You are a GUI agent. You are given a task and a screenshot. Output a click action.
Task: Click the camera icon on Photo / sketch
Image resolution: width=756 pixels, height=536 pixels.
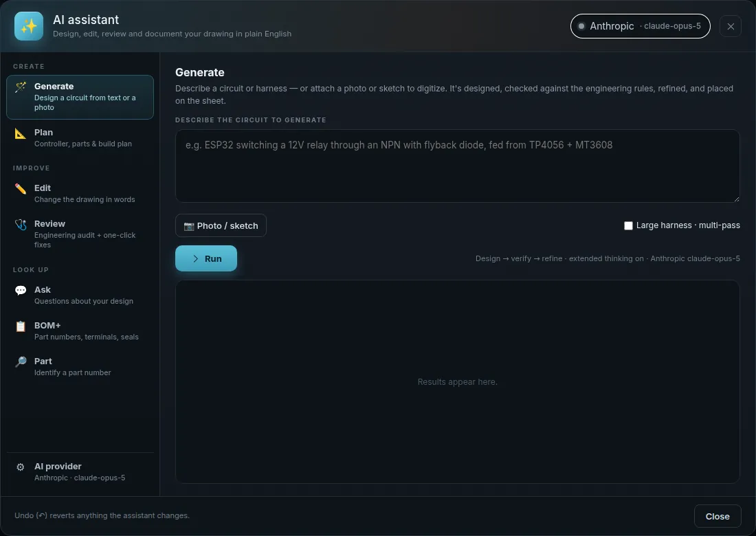coord(189,226)
